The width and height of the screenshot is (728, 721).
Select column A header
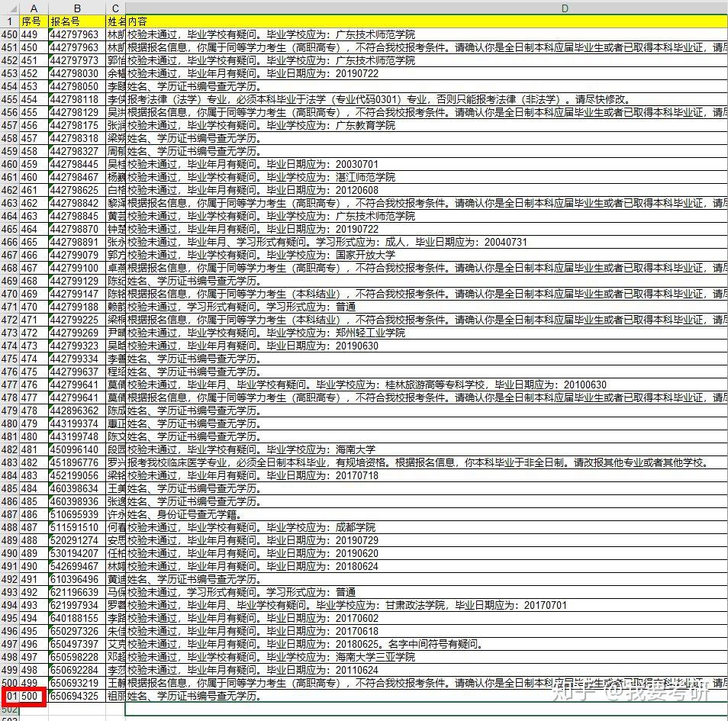point(34,8)
